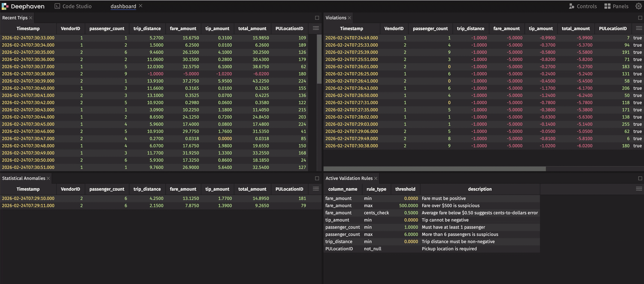Screen dimensions: 644x284
Task: Click the Violations horizontal scrollbar
Action: (x=435, y=169)
